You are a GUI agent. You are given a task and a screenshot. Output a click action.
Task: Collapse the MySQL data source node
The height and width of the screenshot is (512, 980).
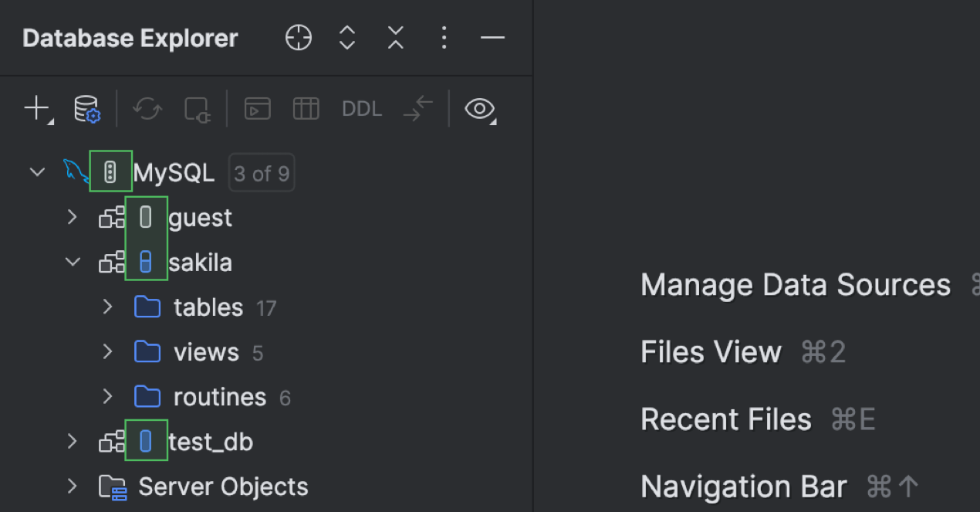tap(37, 172)
